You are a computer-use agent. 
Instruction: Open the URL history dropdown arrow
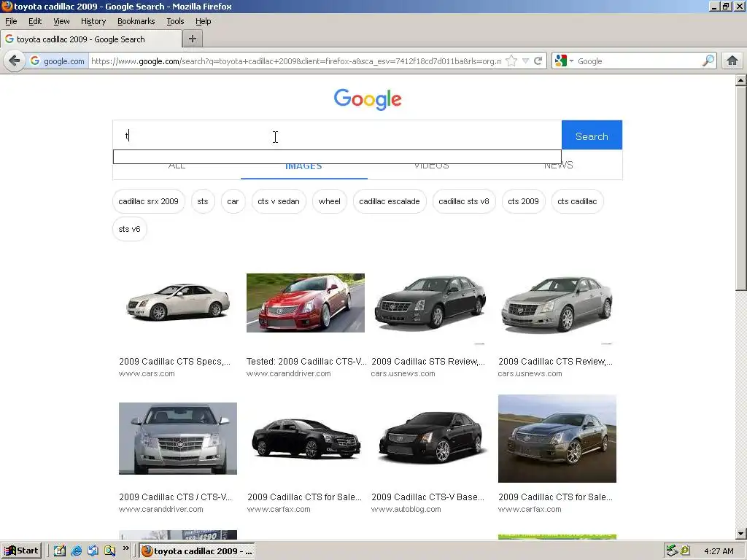pyautogui.click(x=525, y=61)
